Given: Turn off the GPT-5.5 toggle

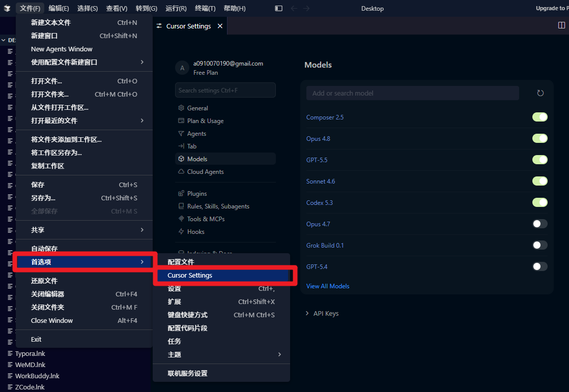Looking at the screenshot, I should (x=539, y=160).
